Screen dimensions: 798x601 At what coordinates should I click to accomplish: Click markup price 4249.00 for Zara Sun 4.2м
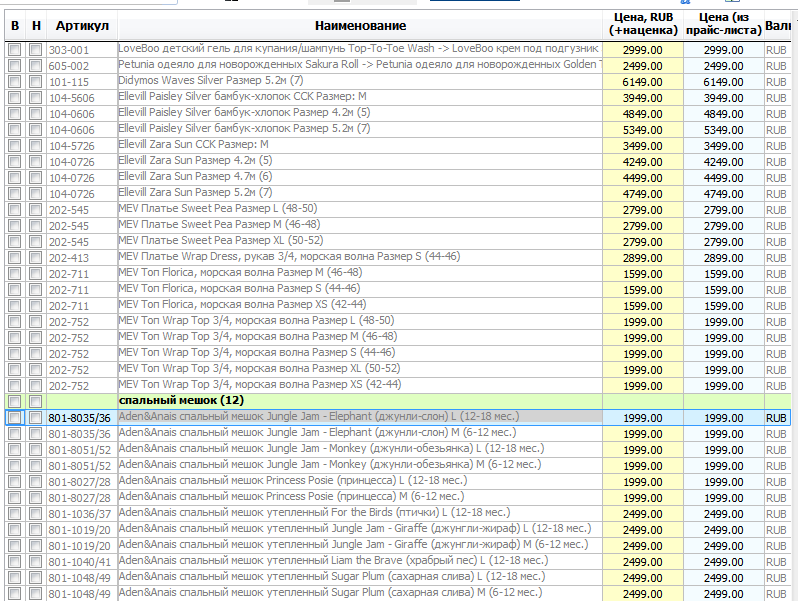click(643, 162)
